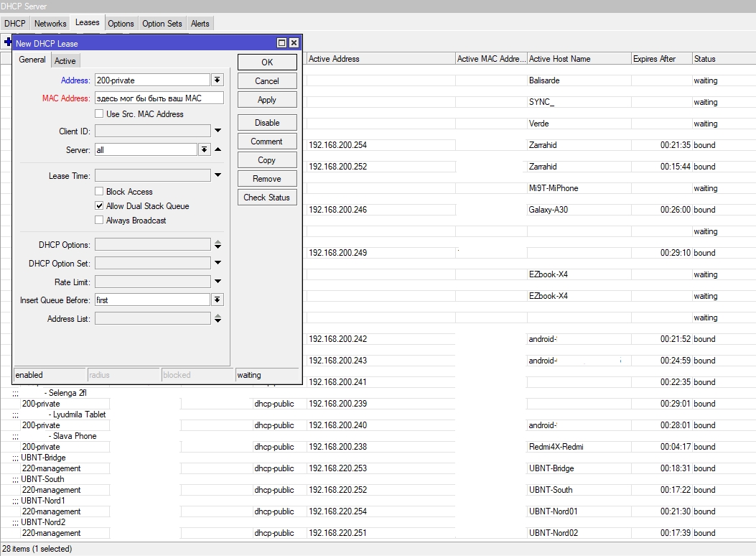Select the Redmi4X-Redmi host entry

tap(556, 447)
